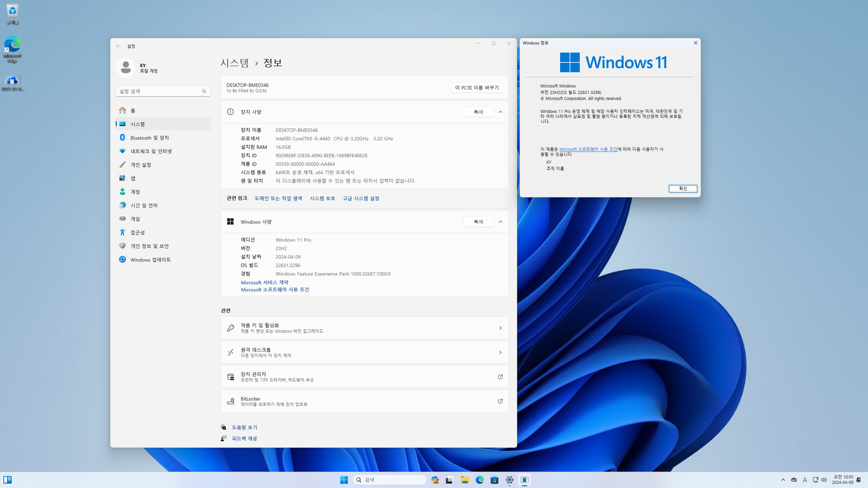Open 장치 관리자 external link icon

(500, 377)
